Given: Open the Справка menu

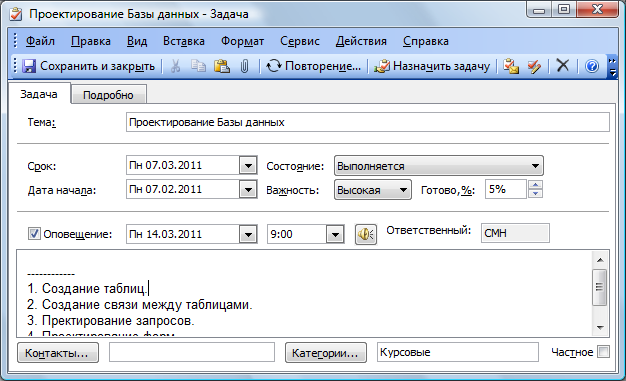Looking at the screenshot, I should coord(426,41).
